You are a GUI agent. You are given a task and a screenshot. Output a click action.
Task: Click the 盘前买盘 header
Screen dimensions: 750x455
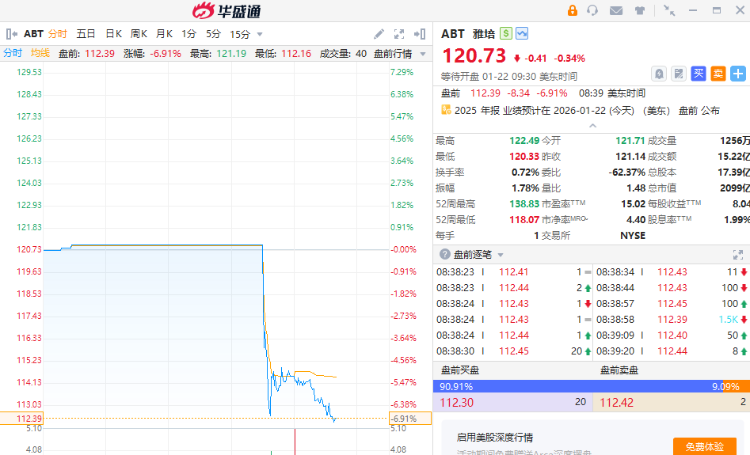click(x=460, y=370)
